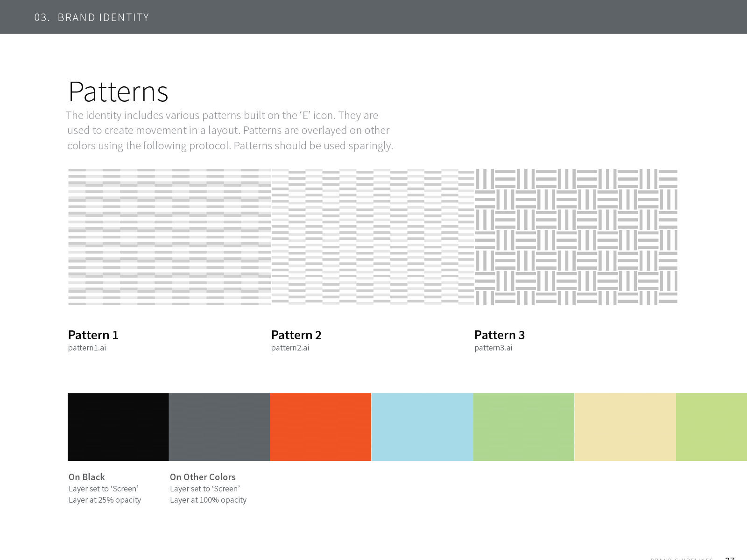Select the "Pattern 3" heading
The image size is (747, 560).
click(500, 335)
